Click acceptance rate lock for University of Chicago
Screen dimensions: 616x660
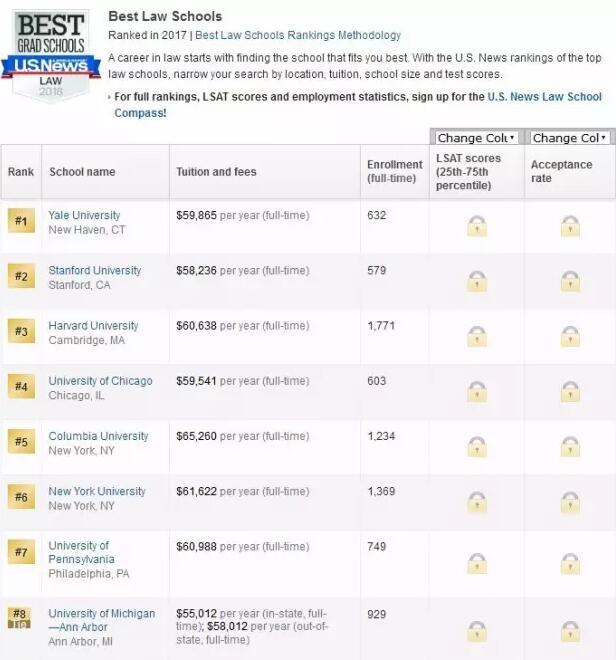tap(570, 391)
